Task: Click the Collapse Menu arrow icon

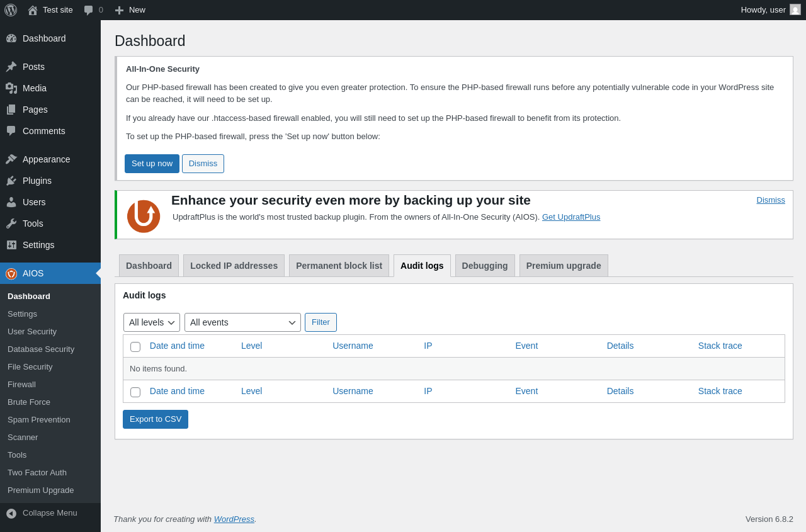Action: pyautogui.click(x=11, y=513)
